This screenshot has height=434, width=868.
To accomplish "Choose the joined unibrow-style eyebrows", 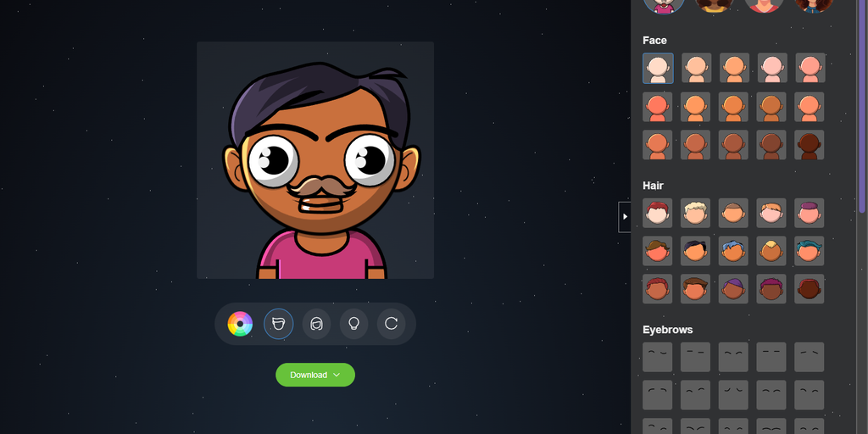I will tap(771, 426).
